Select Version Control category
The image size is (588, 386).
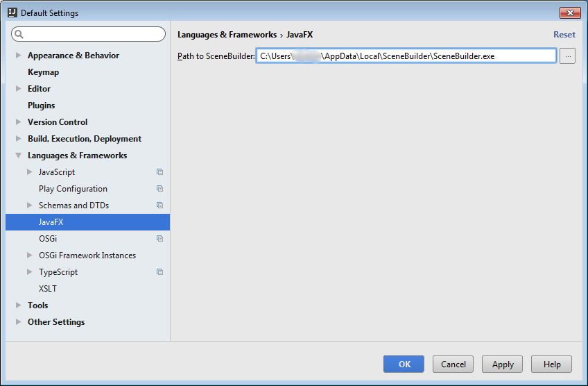pyautogui.click(x=58, y=122)
